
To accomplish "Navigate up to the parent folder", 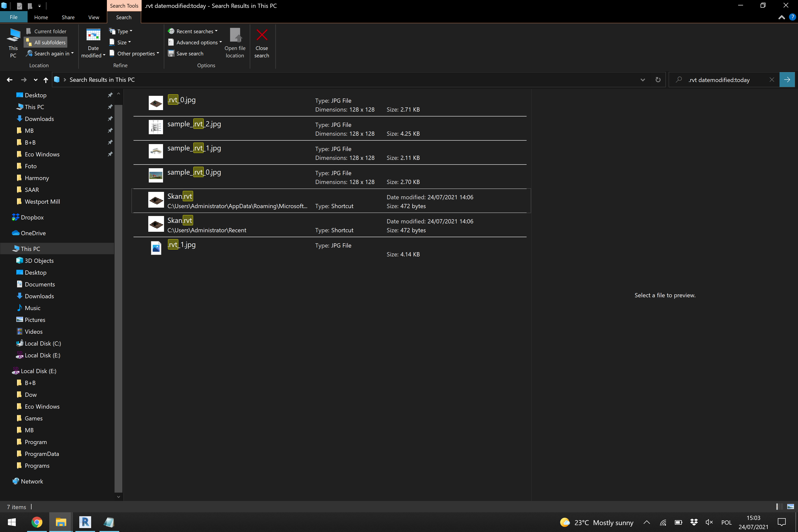I will [46, 80].
